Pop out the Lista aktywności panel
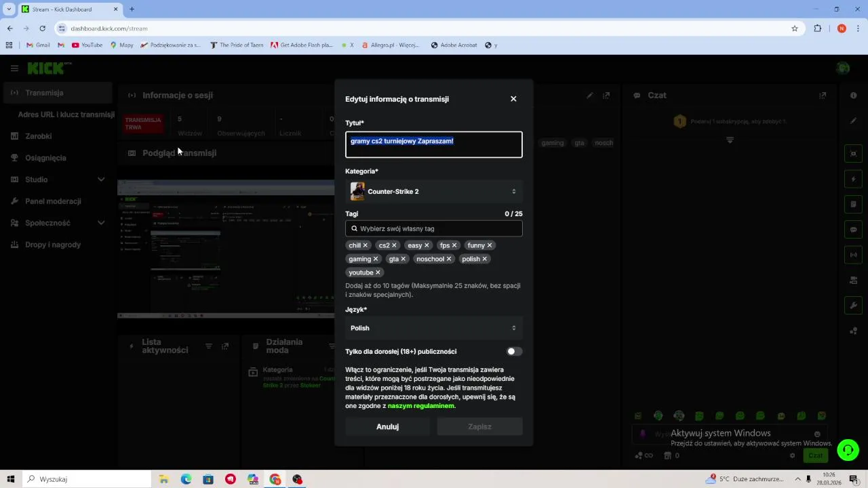Screen dimensions: 868x488 point(225,346)
